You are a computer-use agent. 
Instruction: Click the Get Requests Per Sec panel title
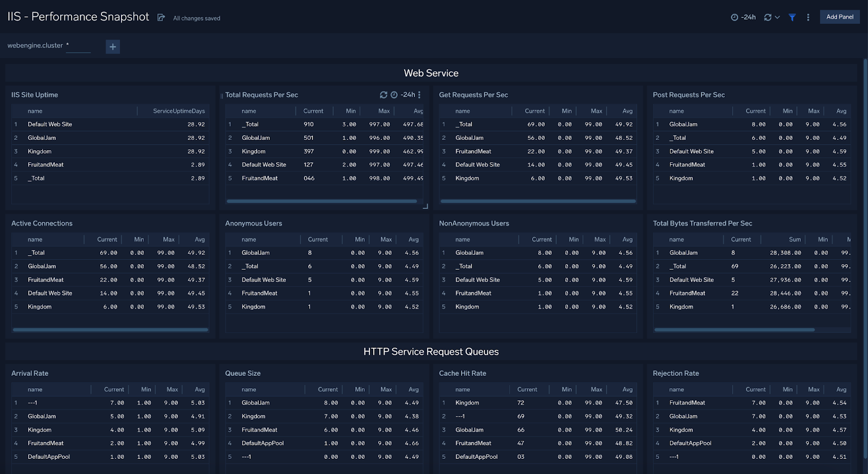coord(474,95)
